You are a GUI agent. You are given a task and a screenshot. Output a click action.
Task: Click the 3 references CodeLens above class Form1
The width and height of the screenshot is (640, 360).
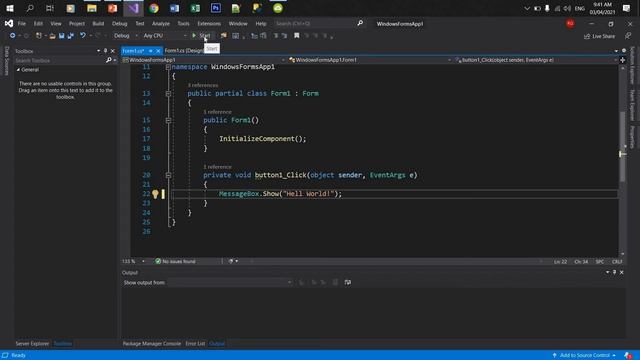click(203, 85)
